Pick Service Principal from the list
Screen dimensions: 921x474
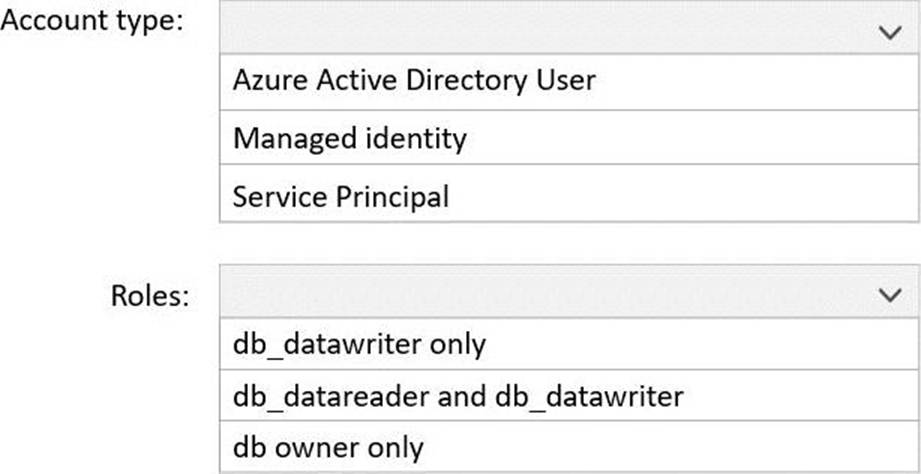click(x=341, y=195)
